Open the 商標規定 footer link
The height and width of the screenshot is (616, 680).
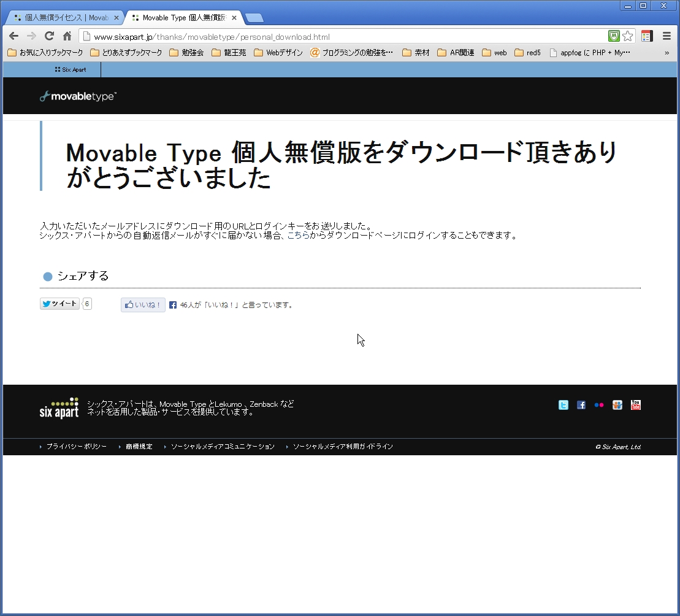click(x=139, y=447)
